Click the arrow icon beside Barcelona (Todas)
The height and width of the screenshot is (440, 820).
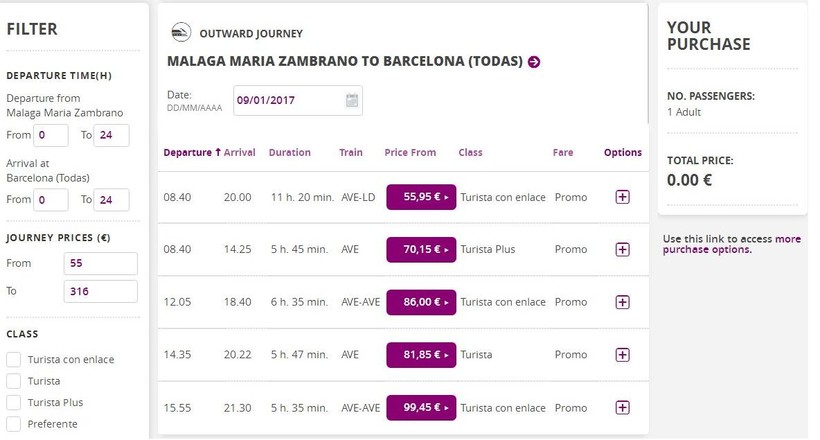[534, 62]
